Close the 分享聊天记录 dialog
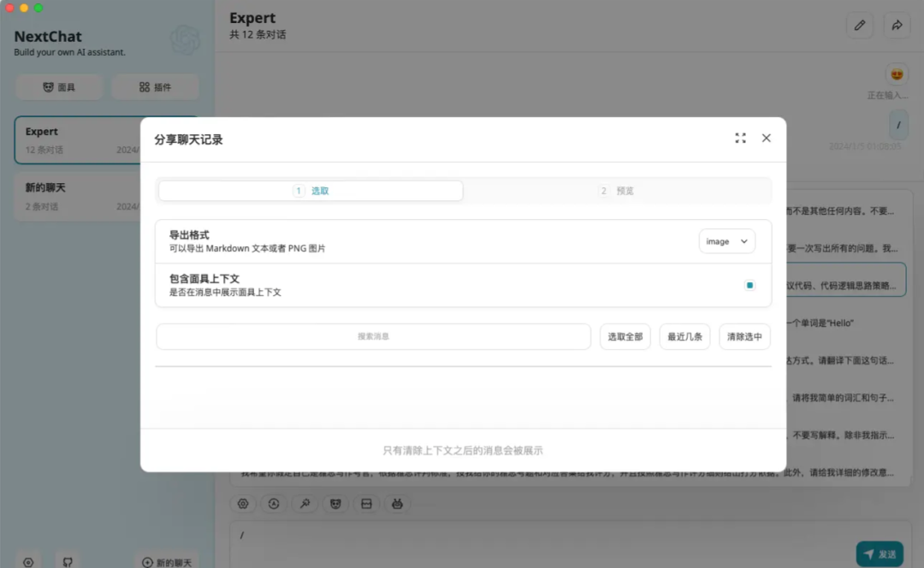This screenshot has height=568, width=924. click(767, 138)
